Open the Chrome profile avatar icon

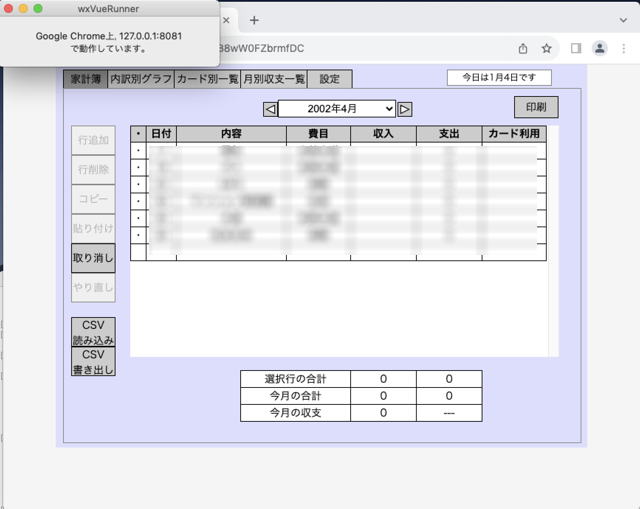600,48
